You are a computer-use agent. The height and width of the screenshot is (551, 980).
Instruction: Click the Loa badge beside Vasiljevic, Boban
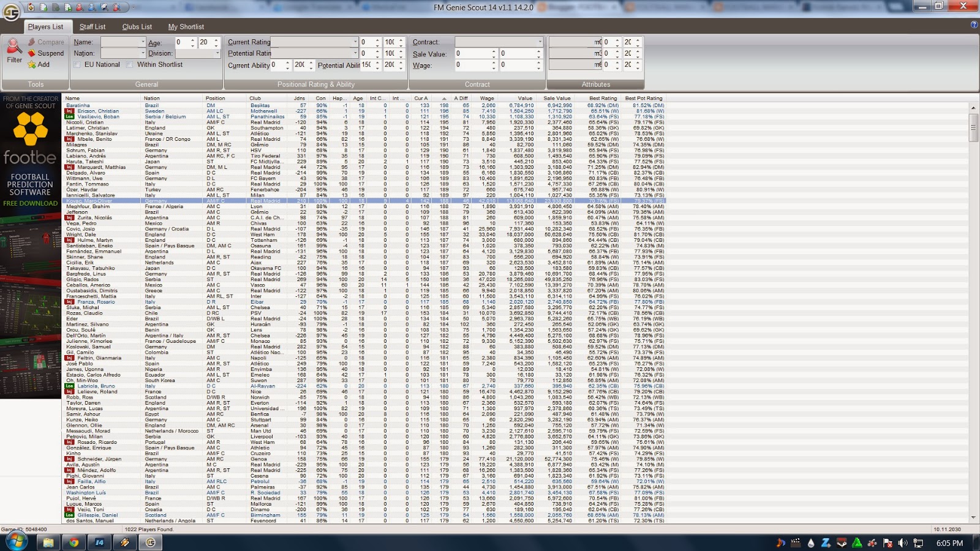coord(69,117)
